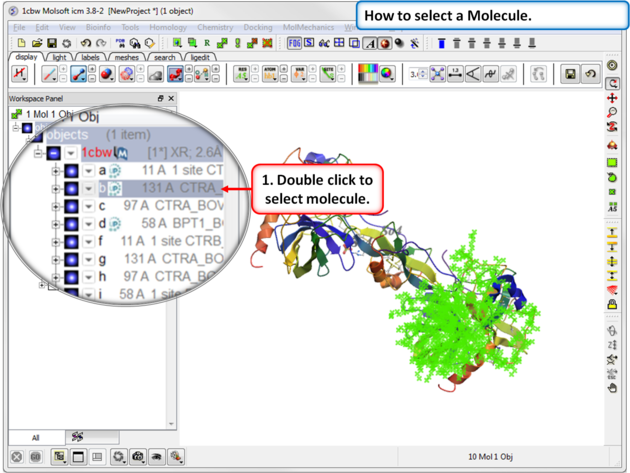Open the dropdown arrow beside molecule d
Viewport: 630px width, 473px height.
point(88,224)
